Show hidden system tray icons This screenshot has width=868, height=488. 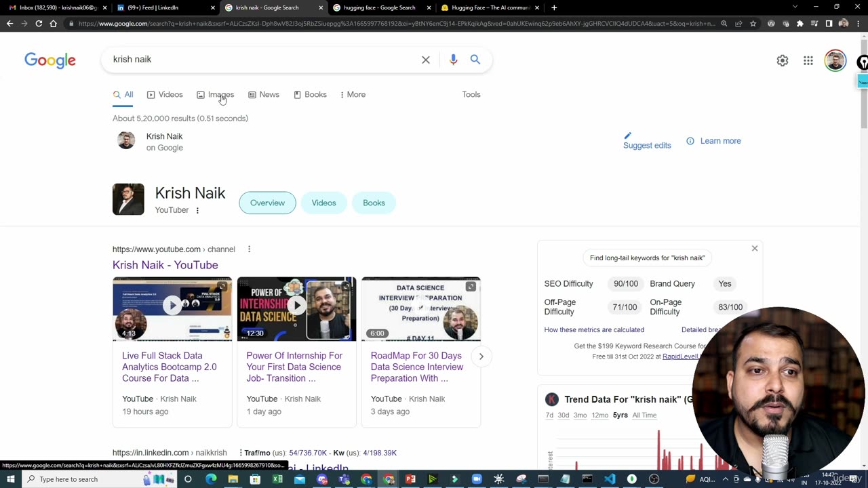tap(726, 479)
